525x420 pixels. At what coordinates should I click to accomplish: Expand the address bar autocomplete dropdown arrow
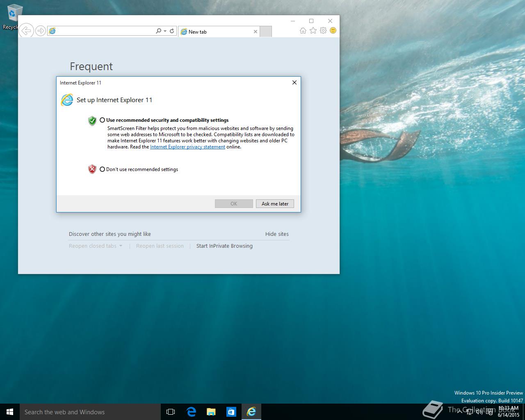165,31
